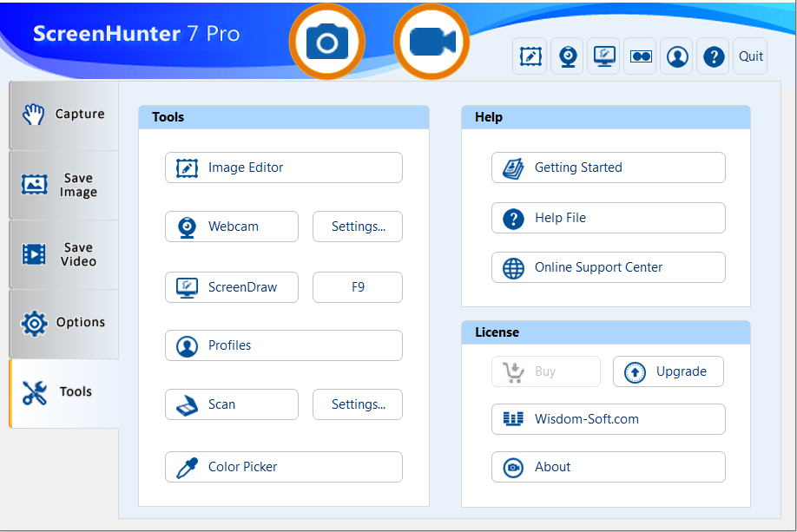Open the Color Picker tool
Viewport: 797px width, 532px height.
pyautogui.click(x=283, y=467)
